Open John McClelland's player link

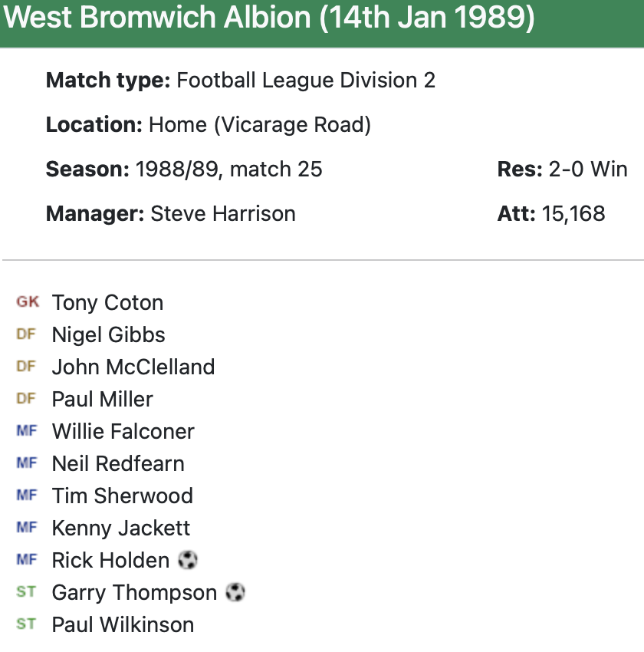pos(133,367)
